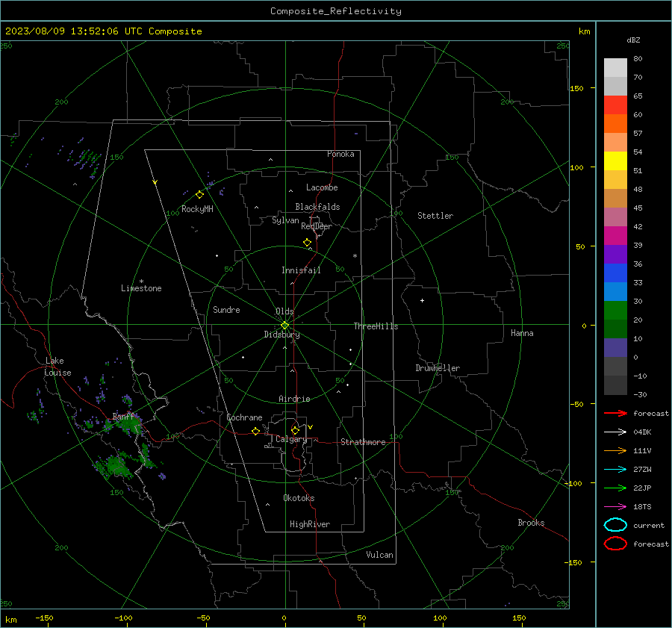
Task: Click the Vulcan label
Action: [x=380, y=555]
